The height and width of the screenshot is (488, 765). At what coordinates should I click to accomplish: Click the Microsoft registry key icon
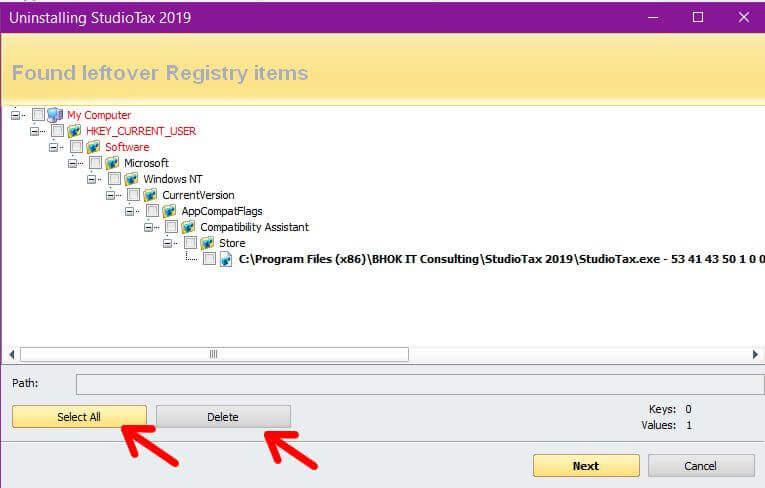coord(112,163)
